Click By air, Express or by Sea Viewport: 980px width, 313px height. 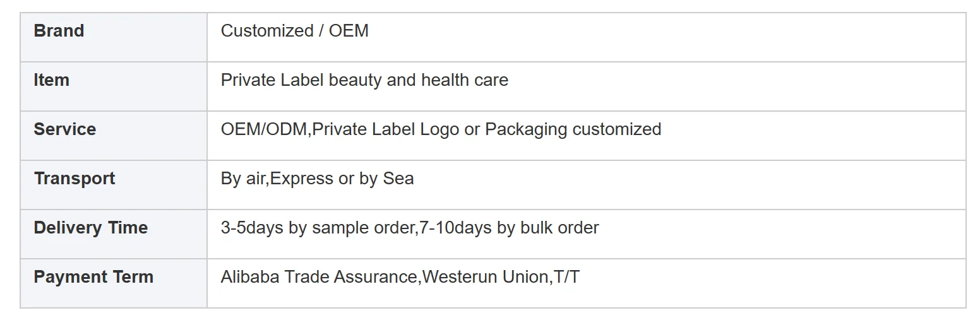(x=317, y=179)
